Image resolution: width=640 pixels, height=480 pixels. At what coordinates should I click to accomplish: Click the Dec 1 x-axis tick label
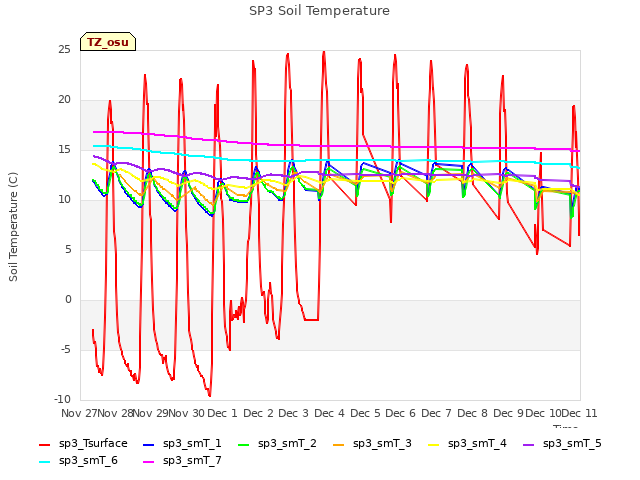click(222, 413)
